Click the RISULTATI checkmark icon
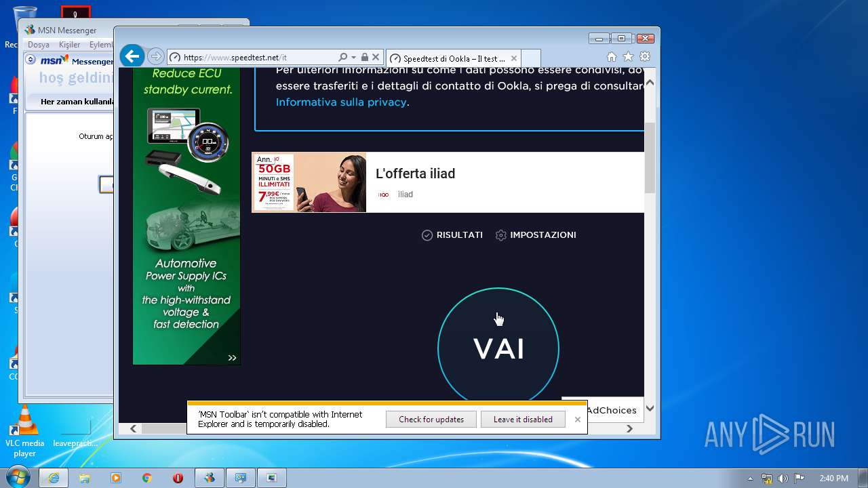 point(427,235)
